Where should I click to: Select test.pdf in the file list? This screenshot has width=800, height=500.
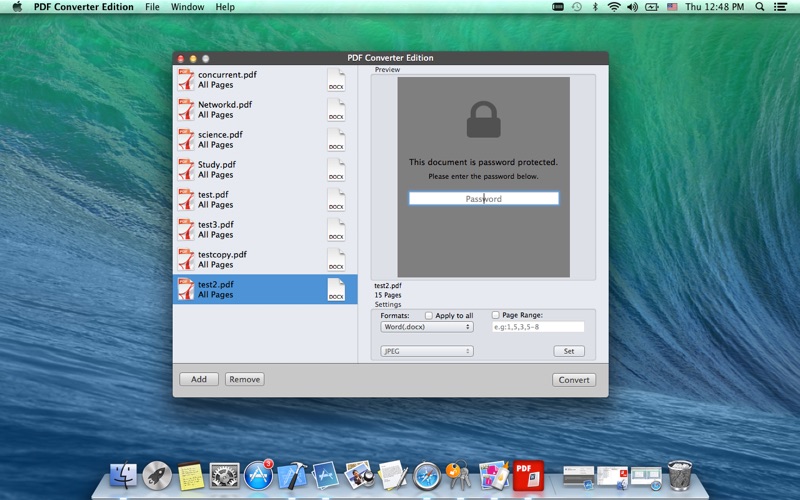265,199
